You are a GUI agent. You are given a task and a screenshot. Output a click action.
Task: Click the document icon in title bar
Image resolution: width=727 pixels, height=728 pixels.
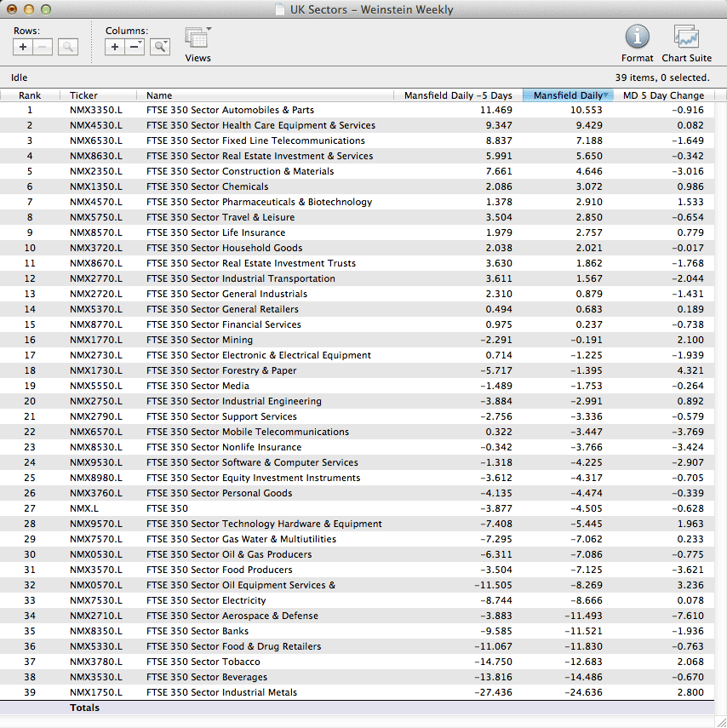coord(280,10)
